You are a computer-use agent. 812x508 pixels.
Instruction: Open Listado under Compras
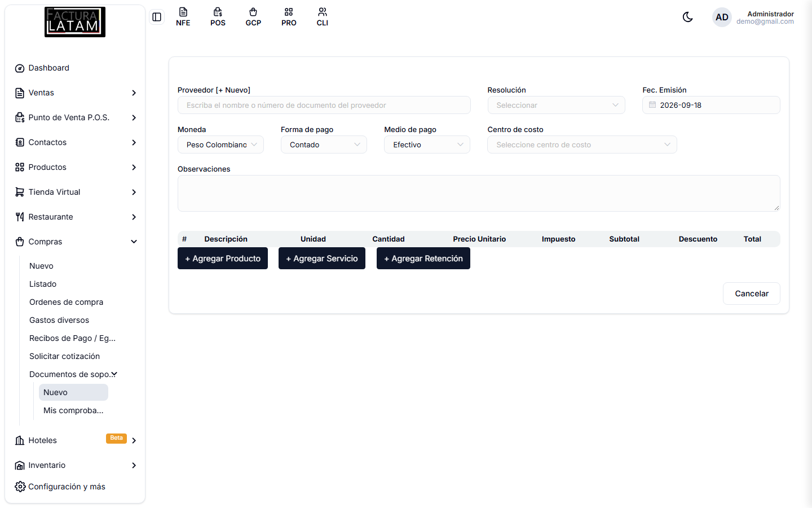(x=43, y=284)
